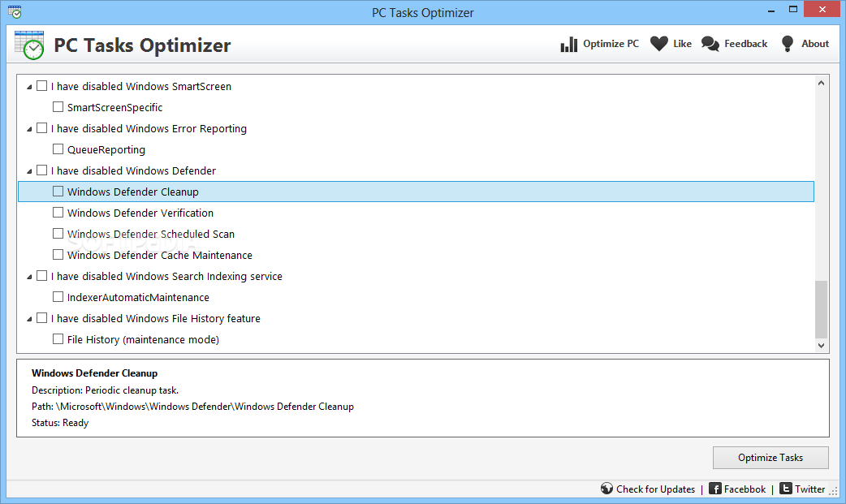
Task: Click the PC Tasks Optimizer calendar logo
Action: pos(29,45)
